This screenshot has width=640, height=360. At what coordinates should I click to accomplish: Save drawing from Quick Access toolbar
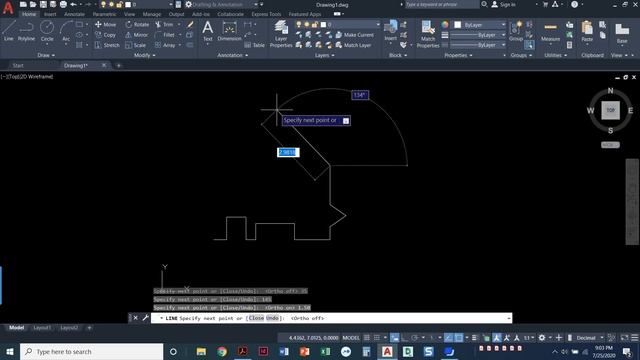pos(43,4)
